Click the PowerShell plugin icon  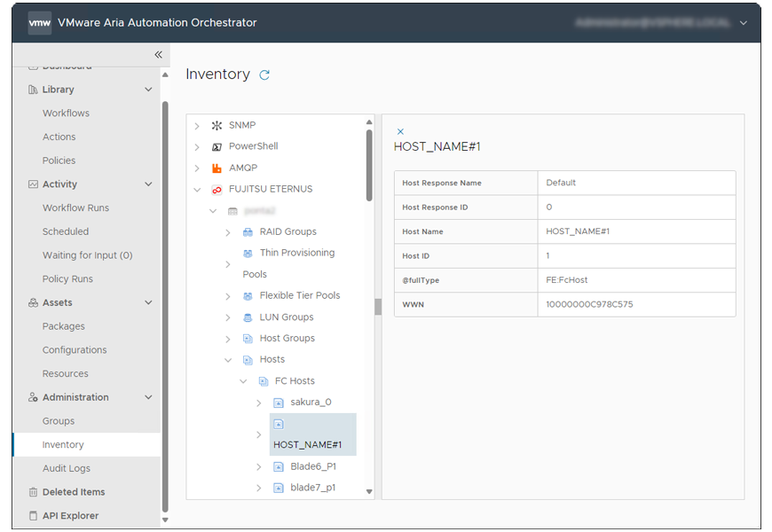217,146
